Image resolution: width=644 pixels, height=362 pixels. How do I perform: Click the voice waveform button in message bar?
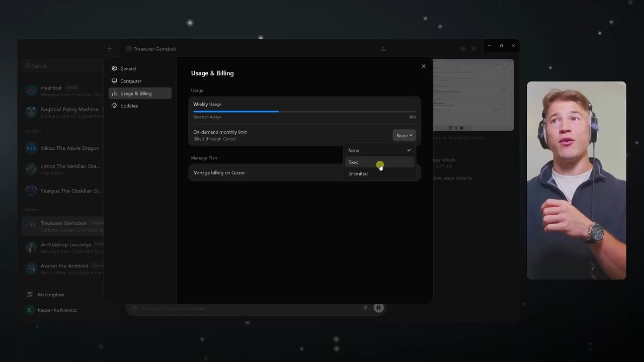pos(378,308)
